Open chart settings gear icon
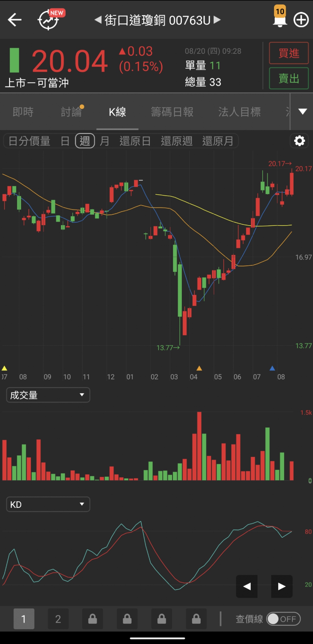This screenshot has height=644, width=313. pyautogui.click(x=299, y=141)
